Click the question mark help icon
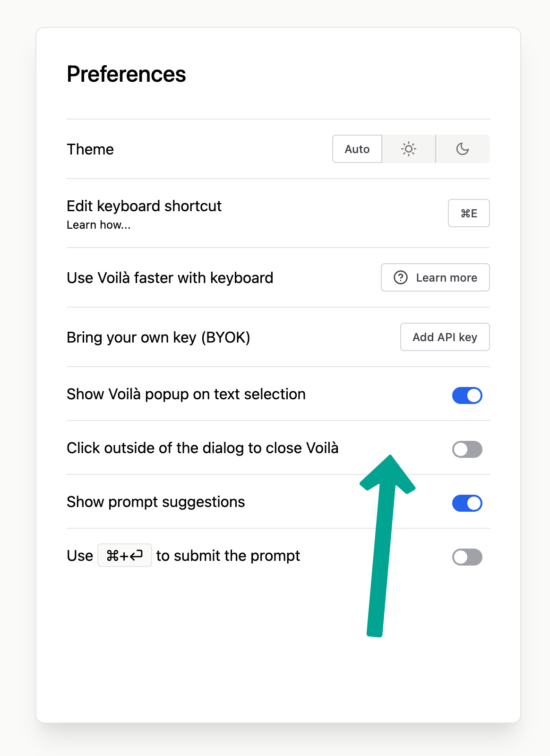 click(401, 277)
